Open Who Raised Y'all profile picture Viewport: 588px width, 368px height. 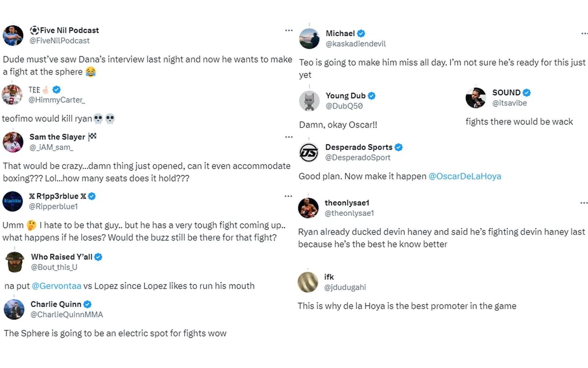coord(13,262)
